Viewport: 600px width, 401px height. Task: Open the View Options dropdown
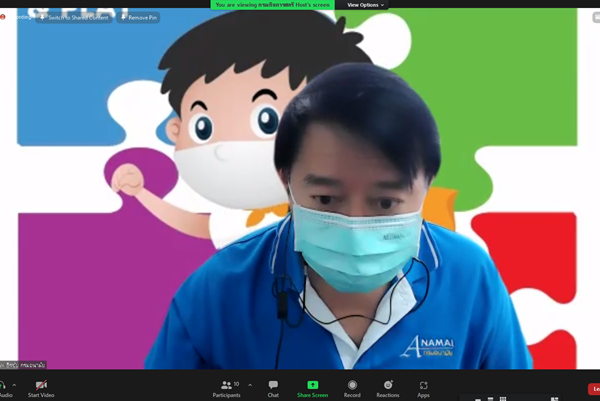click(x=365, y=5)
